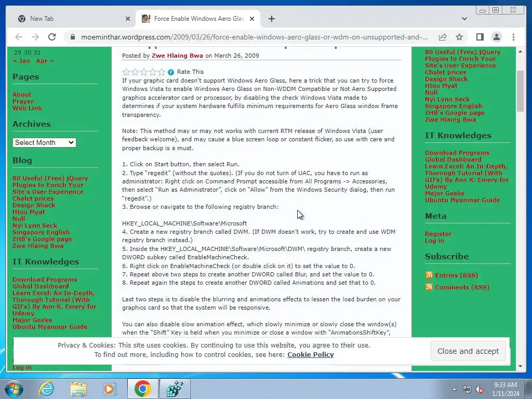Open the Select Month archives dropdown
This screenshot has height=399, width=532.
44,142
